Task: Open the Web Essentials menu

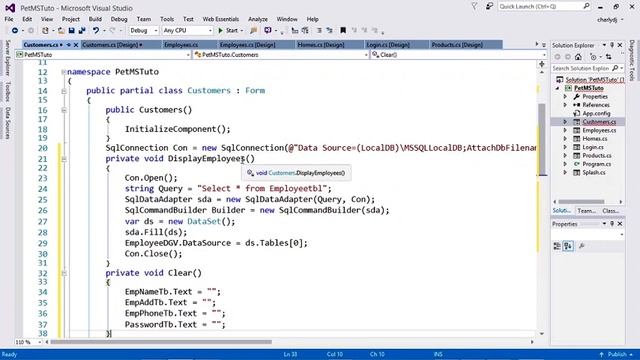Action: (x=221, y=19)
